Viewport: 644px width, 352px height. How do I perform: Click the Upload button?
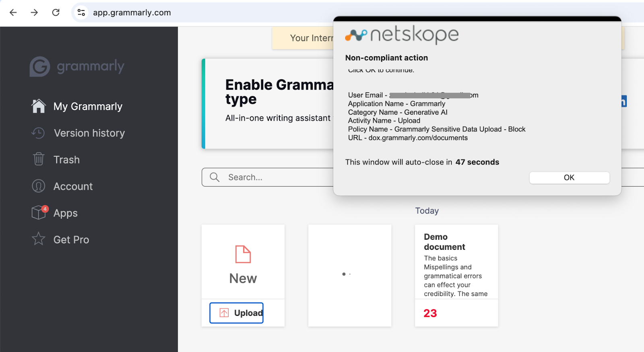tap(236, 313)
